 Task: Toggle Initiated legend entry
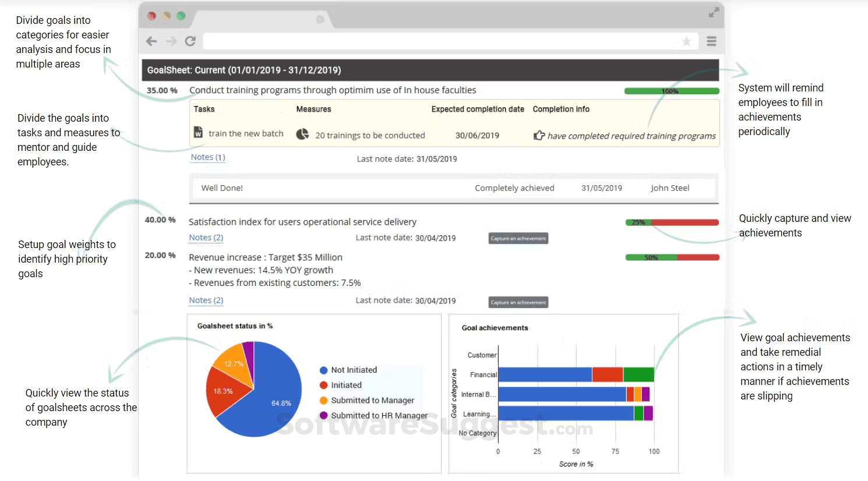(341, 385)
